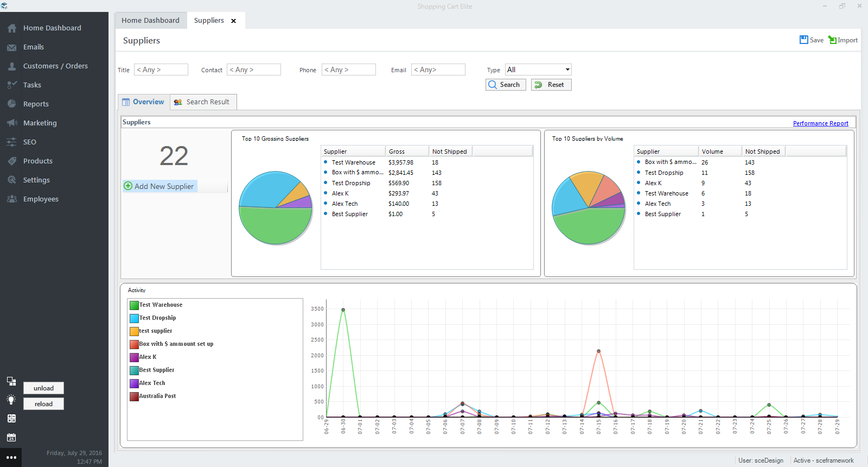The width and height of the screenshot is (868, 467).
Task: Click the Title filter input field
Action: [x=161, y=70]
